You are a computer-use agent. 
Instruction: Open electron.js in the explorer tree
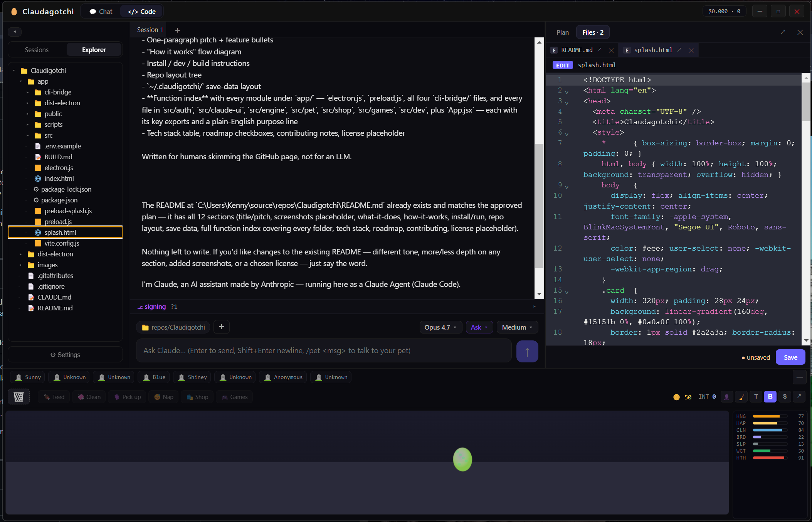tap(59, 168)
